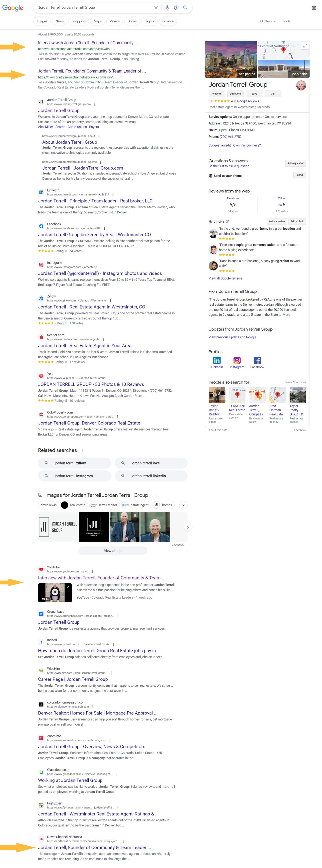Select related search jordan terrell zillow
Screen dimensions: 322x868
coord(74,463)
